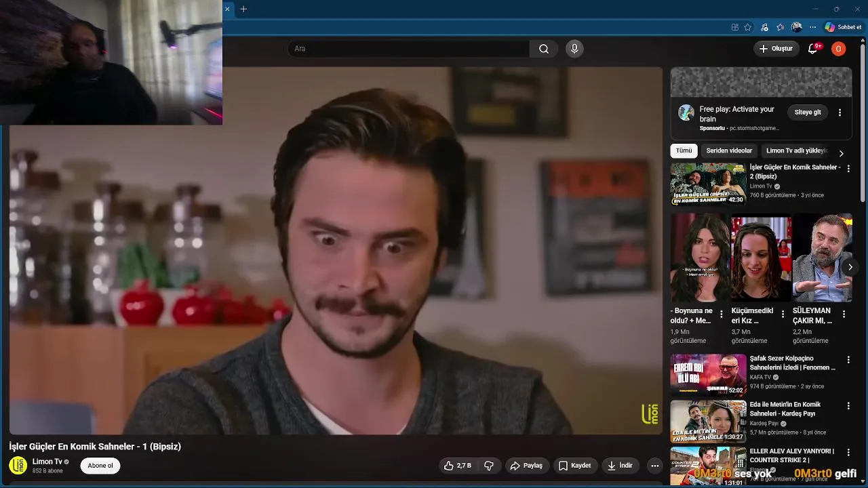Open a new browser tab
868x488 pixels.
click(x=243, y=9)
